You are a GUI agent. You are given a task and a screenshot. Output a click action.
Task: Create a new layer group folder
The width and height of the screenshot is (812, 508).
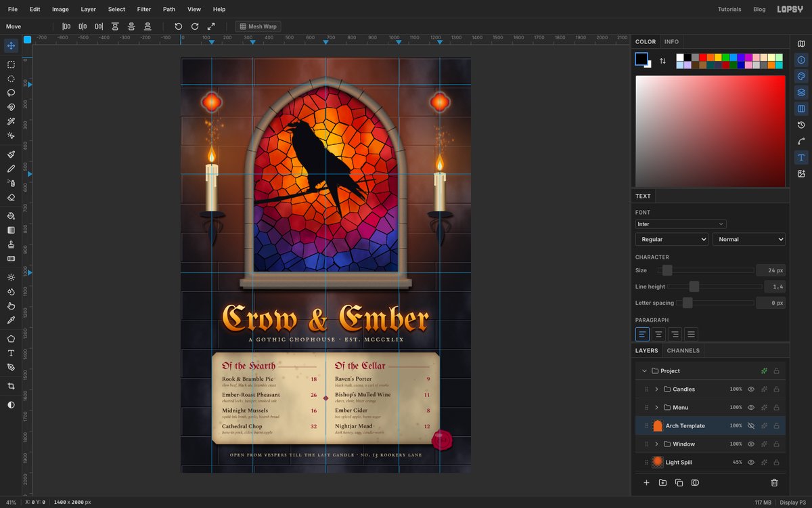click(662, 483)
